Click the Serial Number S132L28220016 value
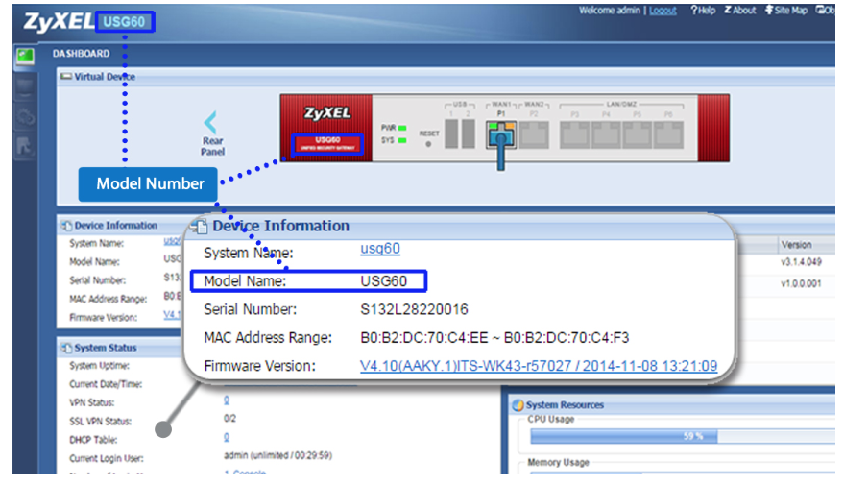The image size is (868, 485). coord(414,309)
